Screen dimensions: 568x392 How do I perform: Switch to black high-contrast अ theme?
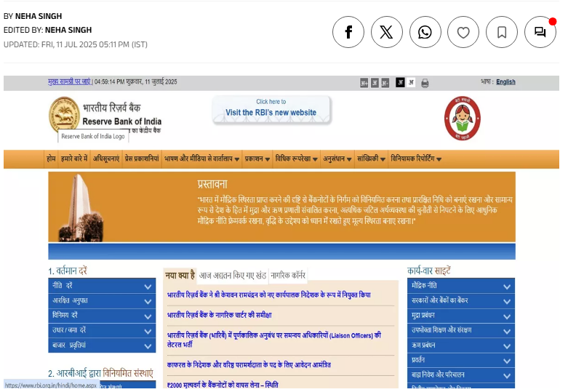tap(400, 83)
